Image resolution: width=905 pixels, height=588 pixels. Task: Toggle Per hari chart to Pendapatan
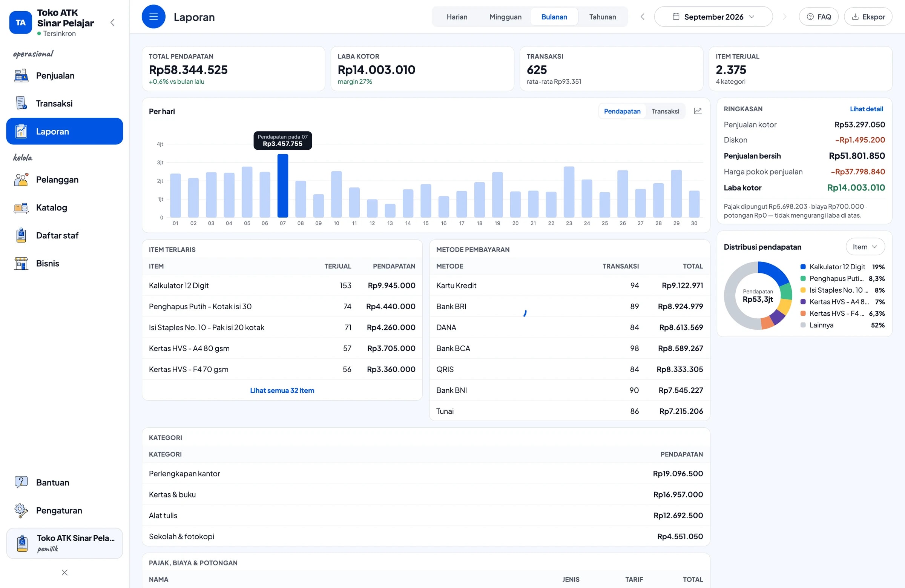(x=622, y=111)
